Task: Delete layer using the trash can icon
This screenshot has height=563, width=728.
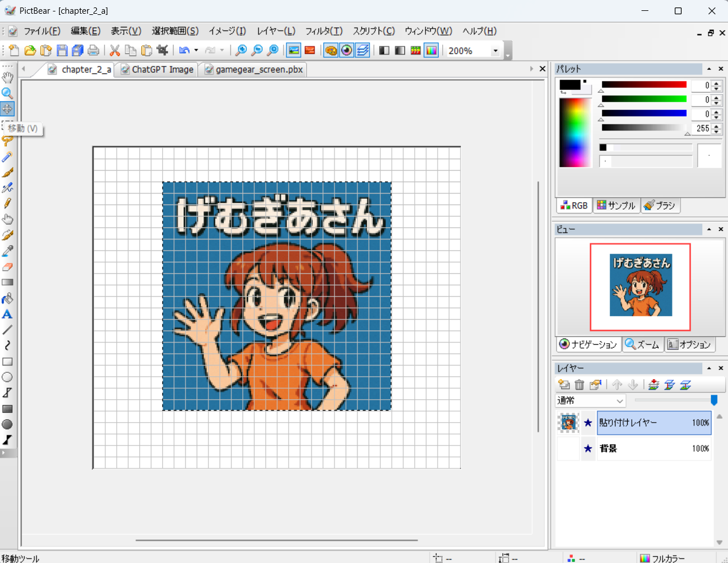Action: 580,385
